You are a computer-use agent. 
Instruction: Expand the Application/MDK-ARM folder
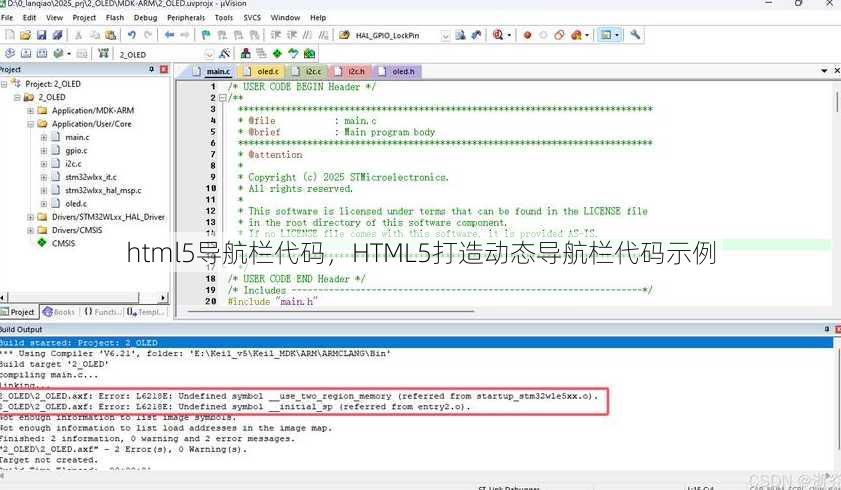point(31,111)
